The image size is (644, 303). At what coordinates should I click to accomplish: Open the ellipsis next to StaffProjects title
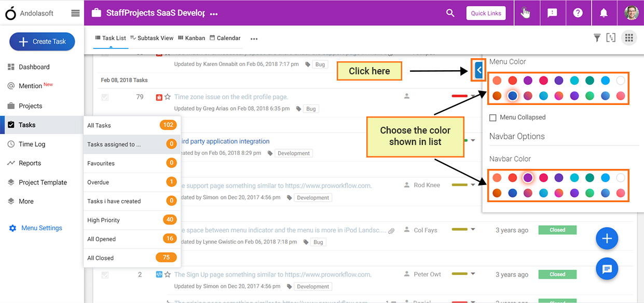[x=214, y=14]
